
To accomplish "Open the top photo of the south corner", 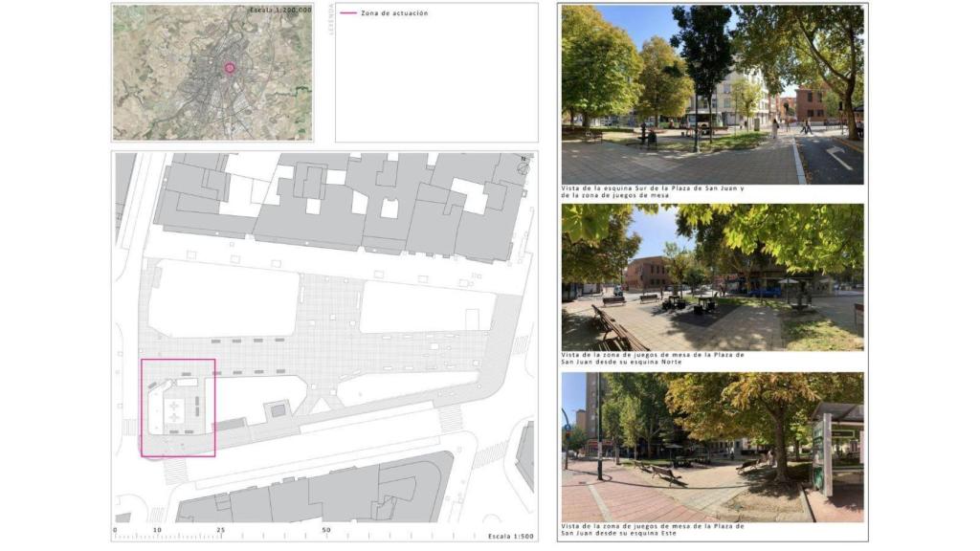I will [x=712, y=94].
